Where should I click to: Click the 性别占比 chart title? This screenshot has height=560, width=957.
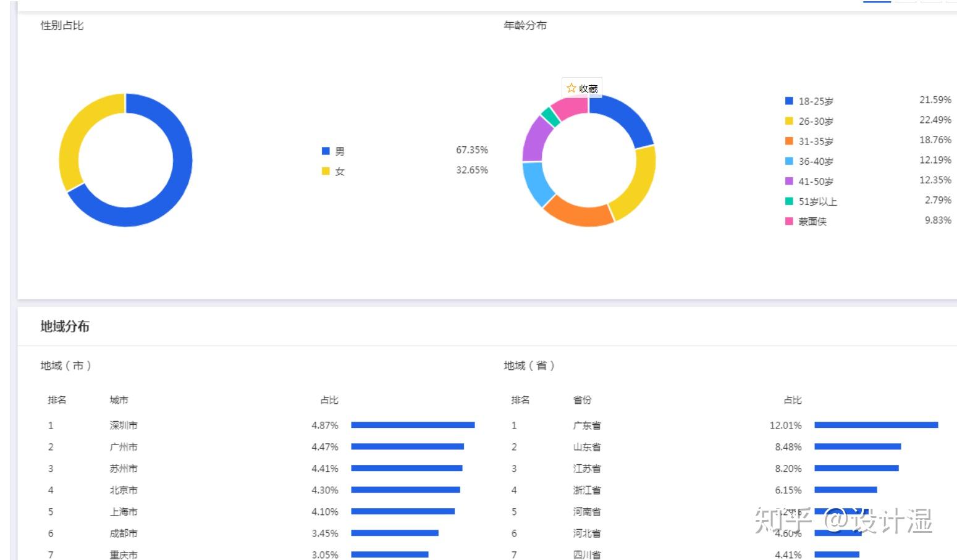[x=62, y=25]
